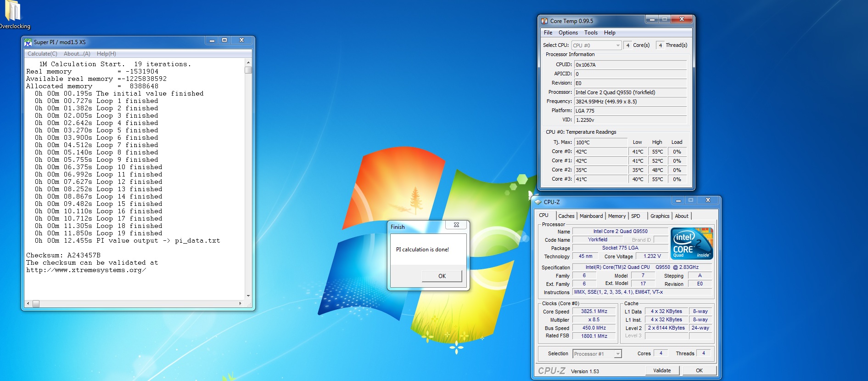Switch to Memory tab in CPU-Z
The height and width of the screenshot is (381, 868).
(x=617, y=216)
